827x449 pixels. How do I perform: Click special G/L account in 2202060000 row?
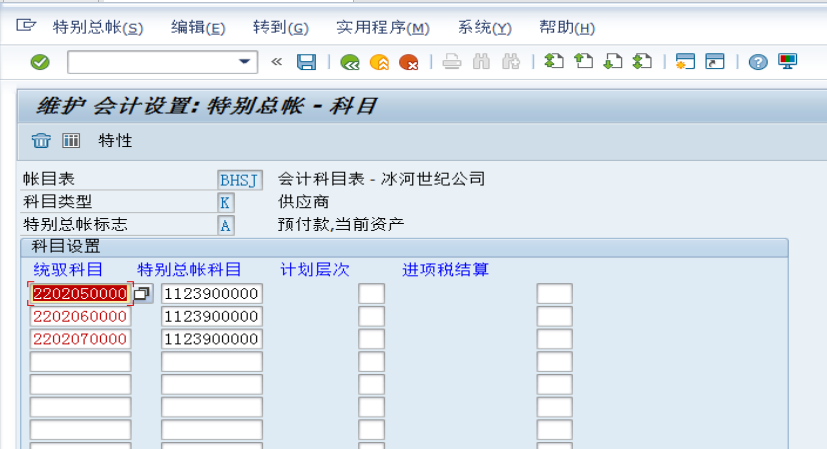211,316
